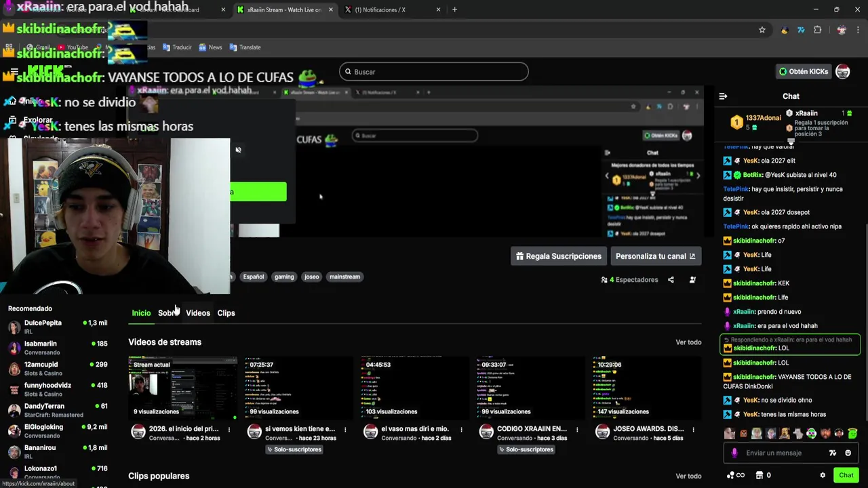Viewport: 868px width, 488px height.
Task: Open chat settings gear icon
Action: tap(823, 475)
